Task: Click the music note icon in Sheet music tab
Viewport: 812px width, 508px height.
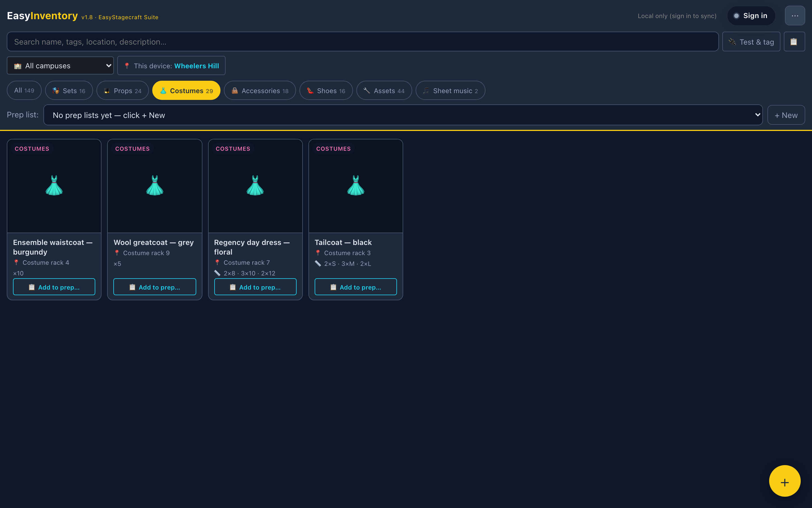Action: 426,90
